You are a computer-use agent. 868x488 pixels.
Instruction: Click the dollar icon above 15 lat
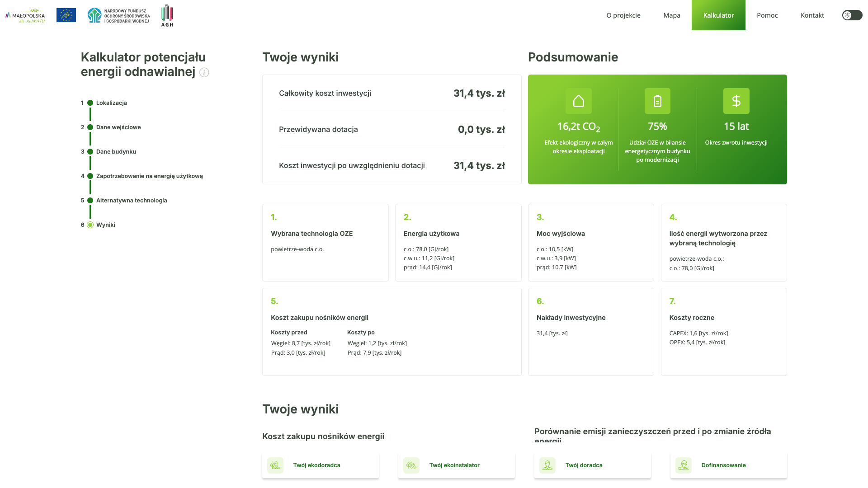[x=736, y=101]
